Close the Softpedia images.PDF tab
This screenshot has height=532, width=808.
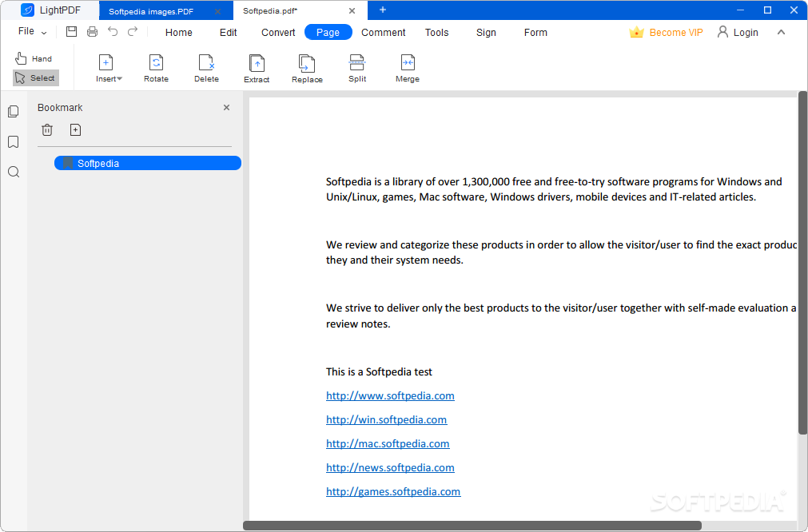[x=217, y=11]
